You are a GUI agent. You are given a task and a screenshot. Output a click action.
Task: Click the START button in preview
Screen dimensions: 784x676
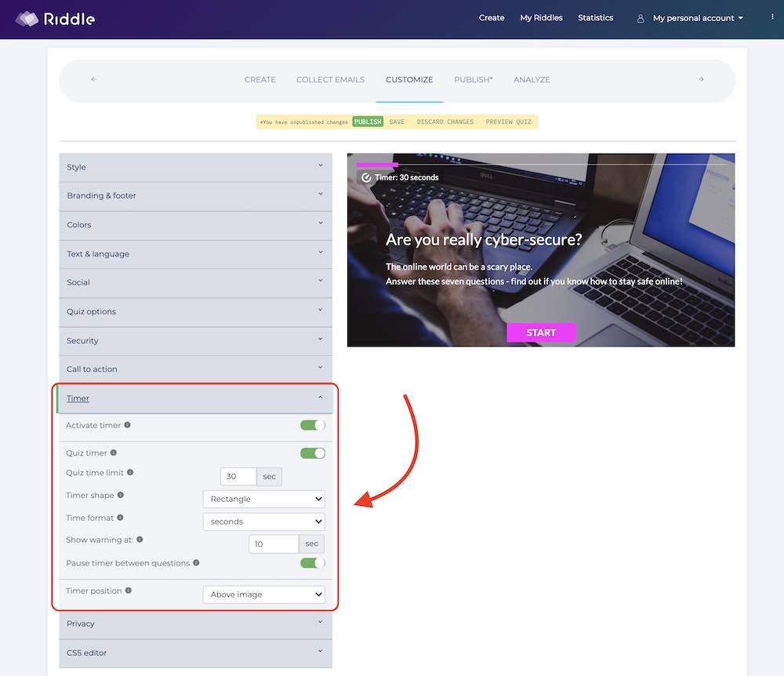541,333
